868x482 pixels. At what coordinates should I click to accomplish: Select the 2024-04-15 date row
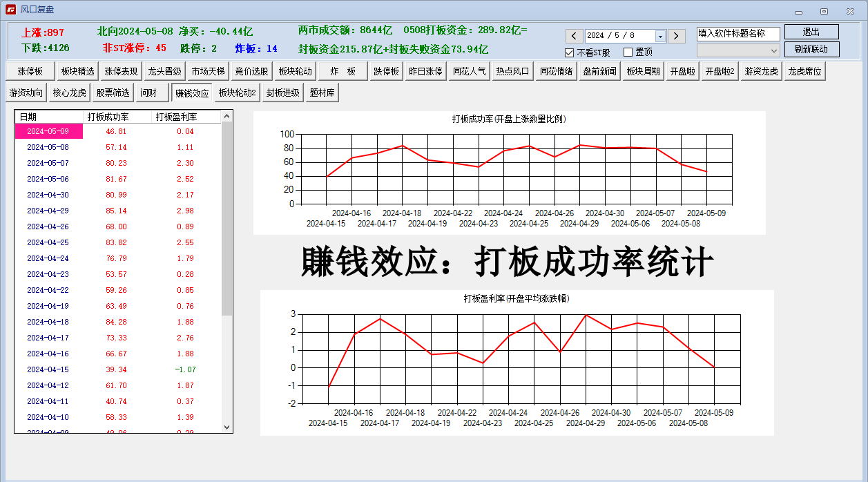click(x=117, y=369)
